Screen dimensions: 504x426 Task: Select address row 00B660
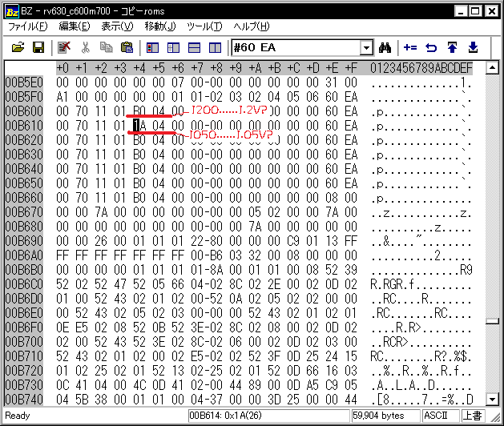[24, 198]
